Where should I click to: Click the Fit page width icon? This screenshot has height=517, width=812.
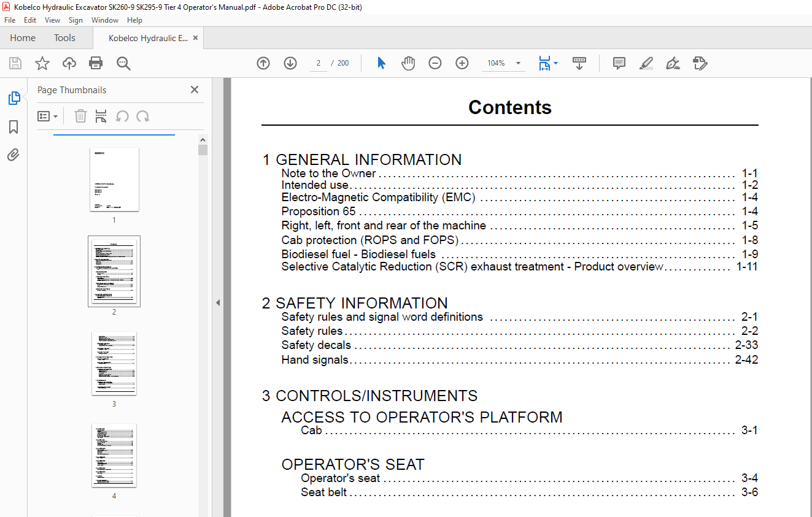point(544,63)
